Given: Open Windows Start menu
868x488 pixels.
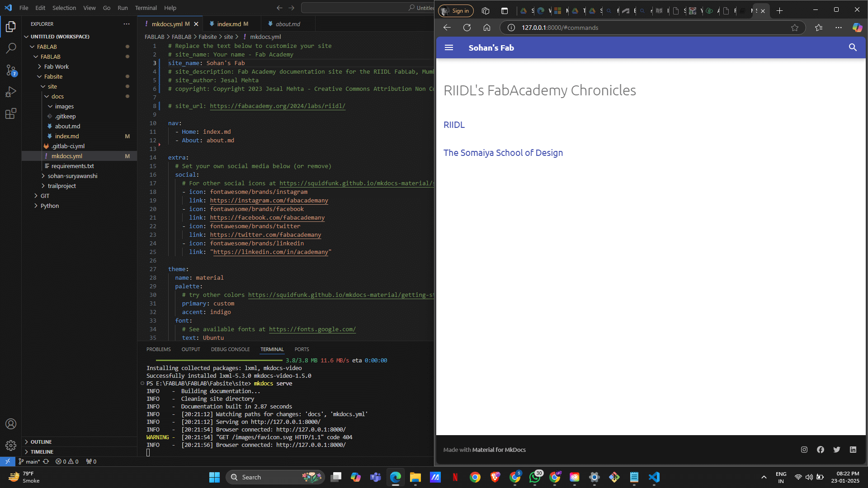Looking at the screenshot, I should pos(214,477).
